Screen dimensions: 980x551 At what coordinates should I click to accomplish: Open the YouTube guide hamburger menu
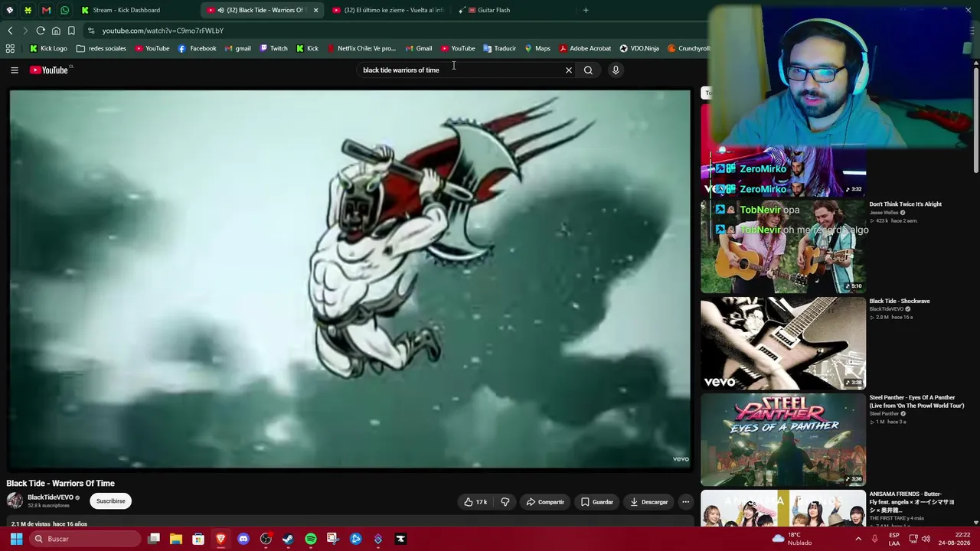point(14,70)
